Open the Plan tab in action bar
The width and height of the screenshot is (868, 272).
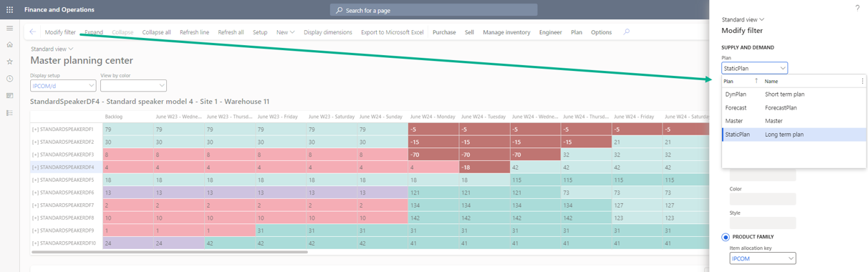[x=577, y=32]
